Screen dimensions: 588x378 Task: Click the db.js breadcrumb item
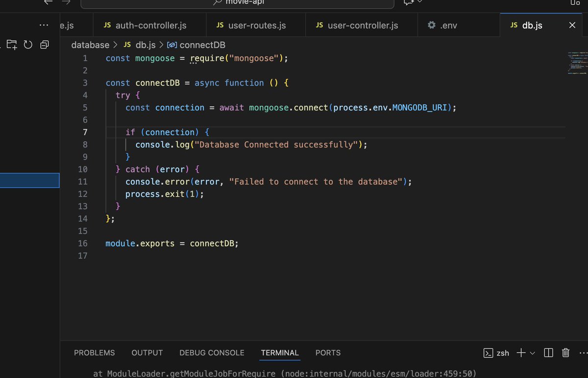click(x=145, y=45)
